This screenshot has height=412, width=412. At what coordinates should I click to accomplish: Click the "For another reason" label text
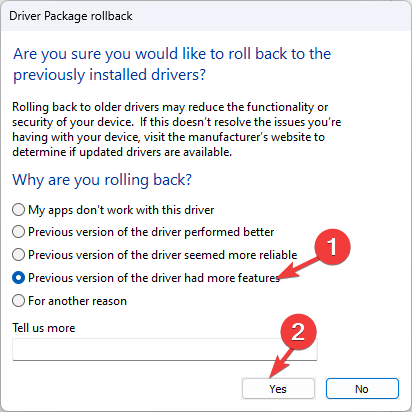pyautogui.click(x=77, y=301)
